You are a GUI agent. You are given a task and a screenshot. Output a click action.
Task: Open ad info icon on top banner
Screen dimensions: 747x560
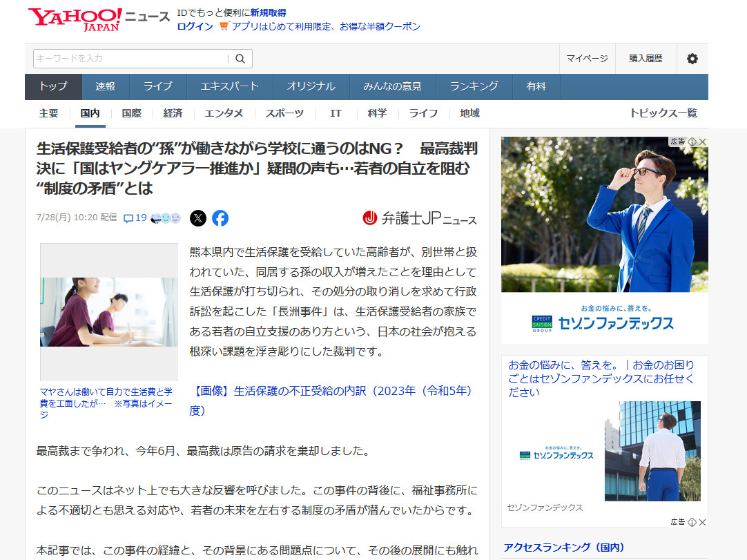[692, 142]
